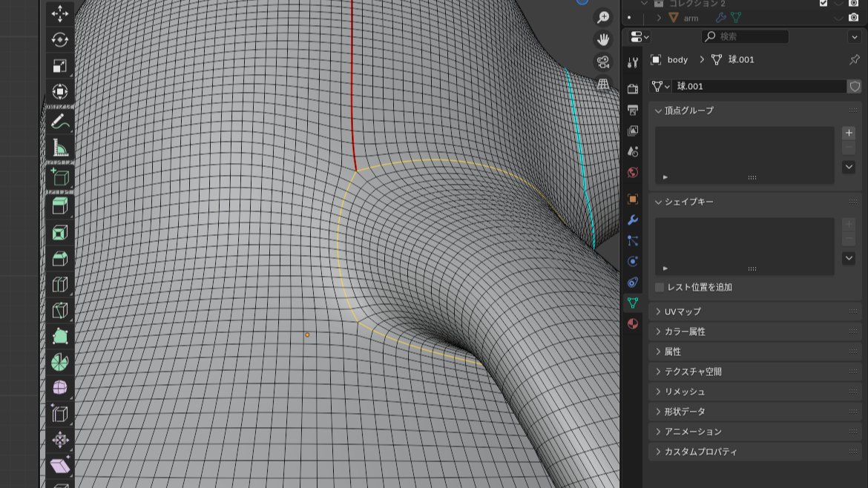Select the Move tool
This screenshot has width=868, height=488.
point(60,13)
